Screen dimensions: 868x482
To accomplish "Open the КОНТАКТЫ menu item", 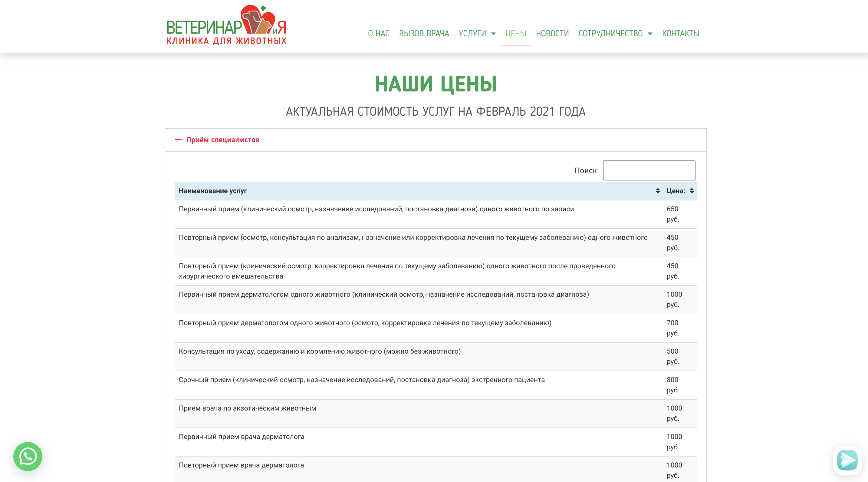I will point(680,33).
